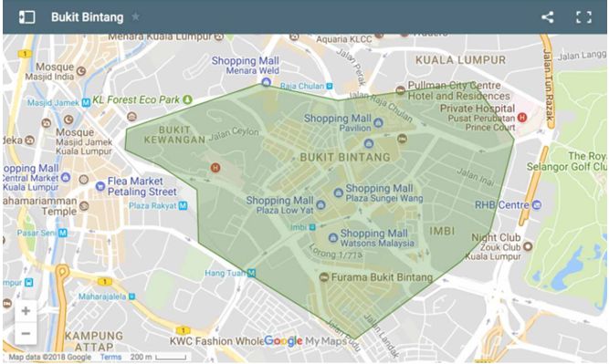Click the KAMPUNG ATTAP area label
Screen dimensions: 609x364
[94, 341]
